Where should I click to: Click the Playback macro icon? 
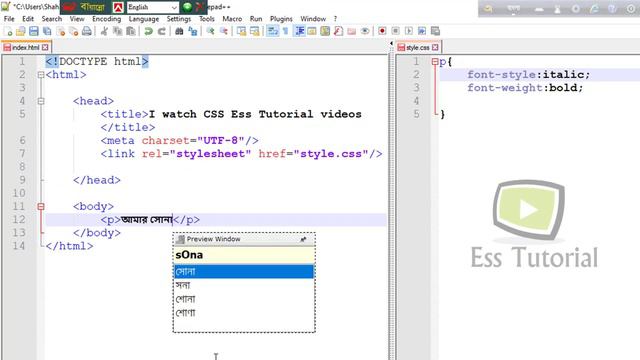(x=409, y=31)
